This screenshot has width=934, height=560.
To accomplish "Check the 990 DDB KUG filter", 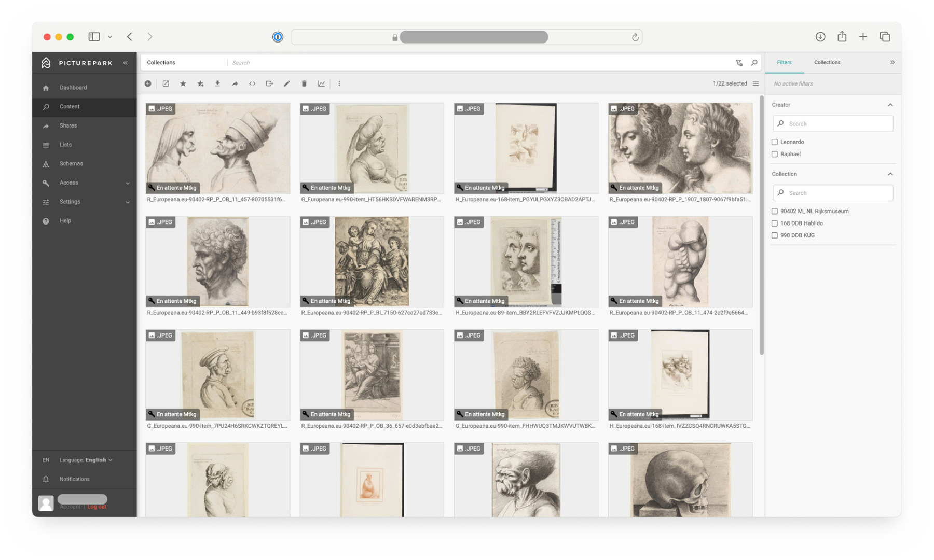I will 775,235.
